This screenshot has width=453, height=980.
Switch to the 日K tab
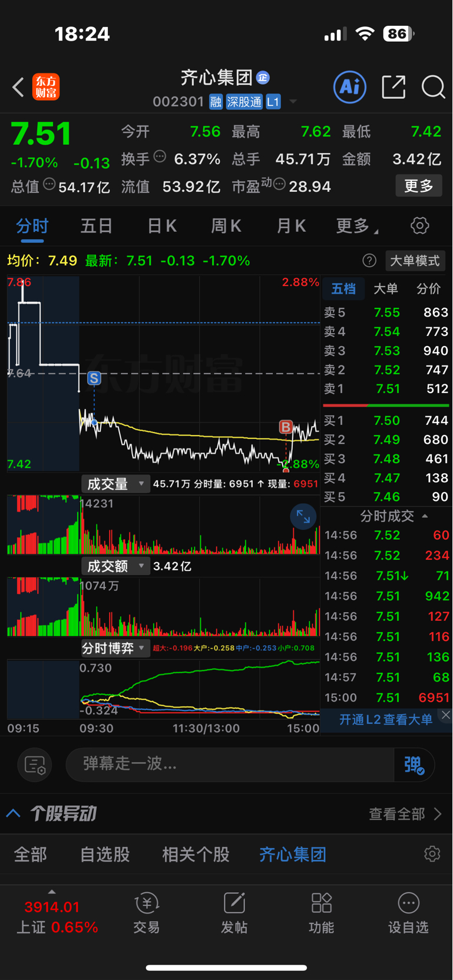point(162,226)
